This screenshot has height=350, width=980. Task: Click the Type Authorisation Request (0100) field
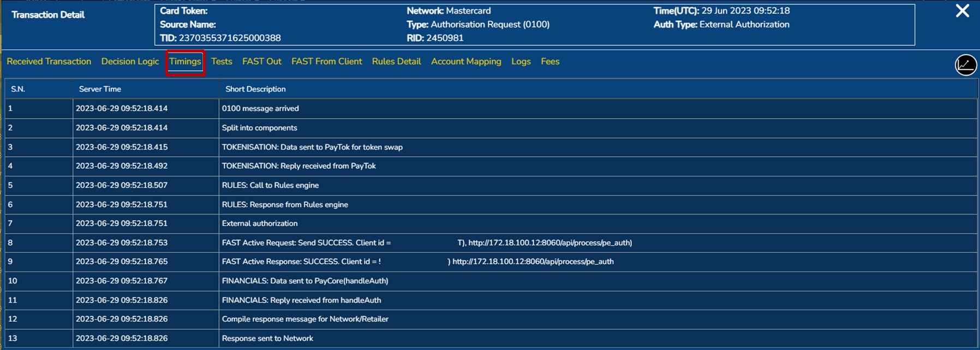coord(478,25)
